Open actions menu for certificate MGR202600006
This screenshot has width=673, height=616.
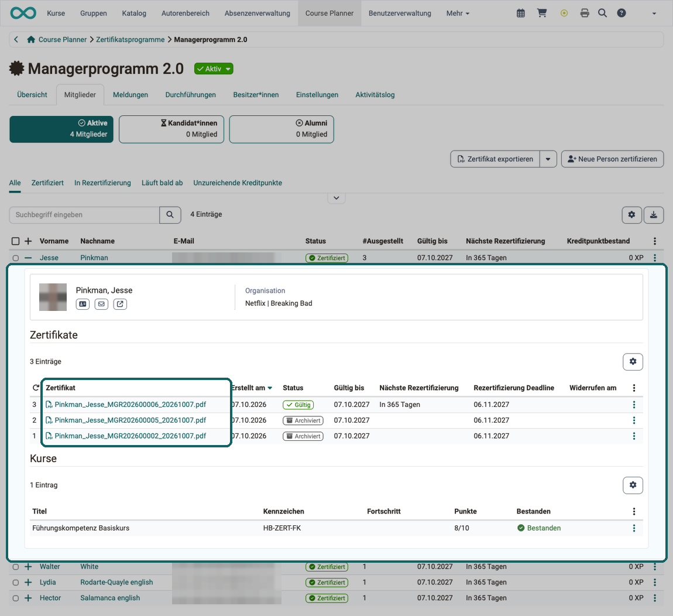(x=634, y=405)
